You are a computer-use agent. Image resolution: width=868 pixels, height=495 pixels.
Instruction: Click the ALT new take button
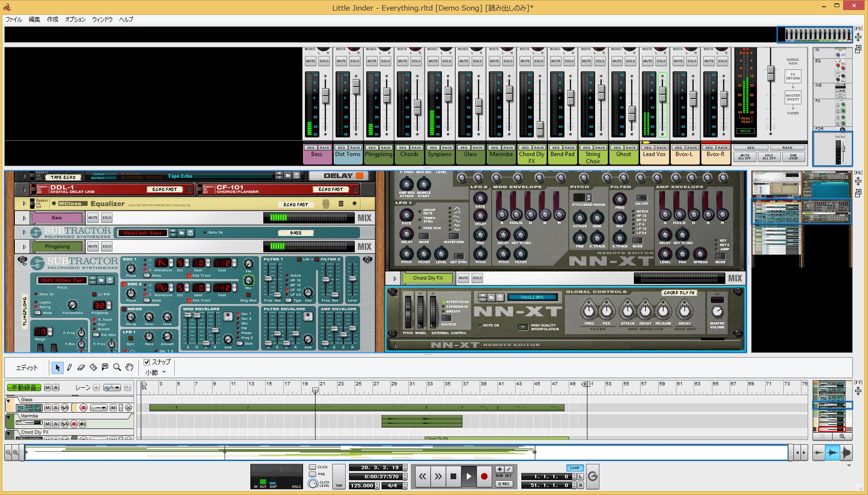point(508,470)
